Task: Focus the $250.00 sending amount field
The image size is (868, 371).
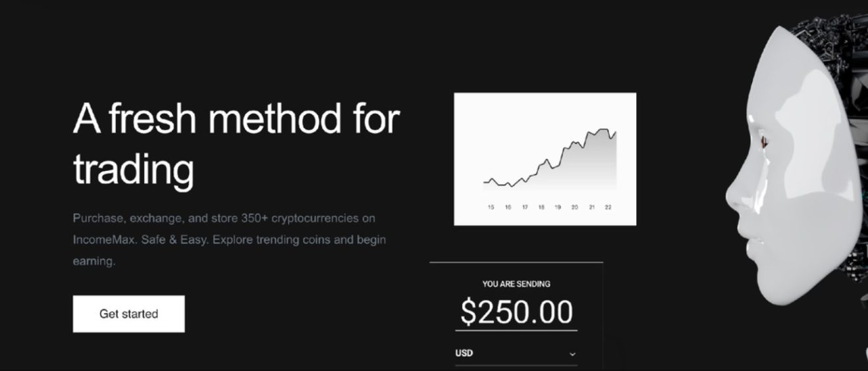Action: 516,312
